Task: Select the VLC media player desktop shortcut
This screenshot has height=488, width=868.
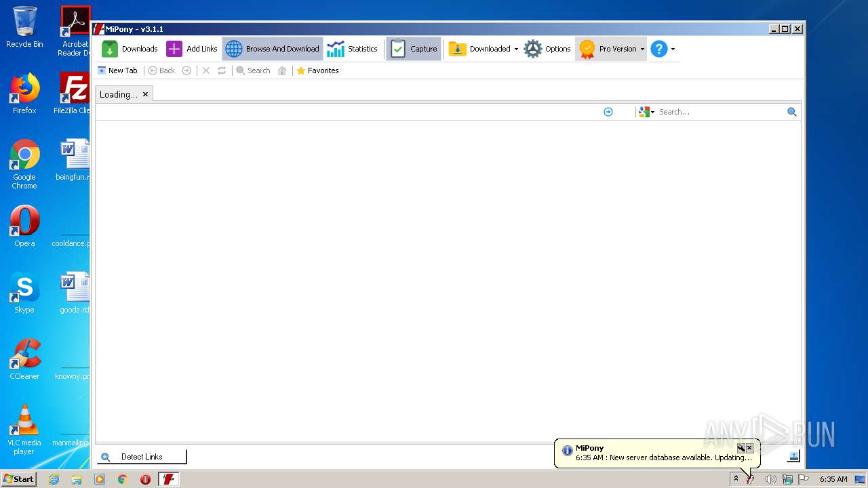Action: point(24,430)
